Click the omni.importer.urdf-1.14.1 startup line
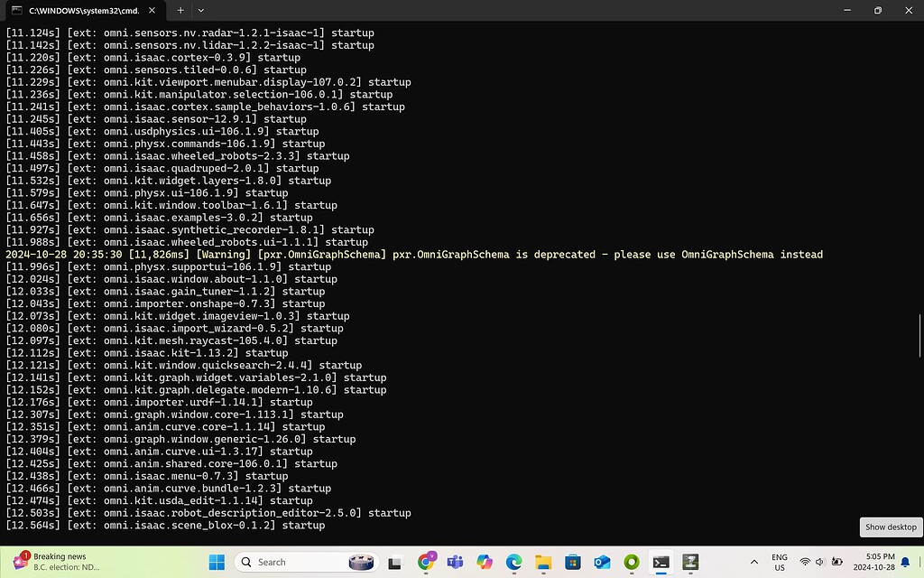The height and width of the screenshot is (578, 924). tap(159, 402)
